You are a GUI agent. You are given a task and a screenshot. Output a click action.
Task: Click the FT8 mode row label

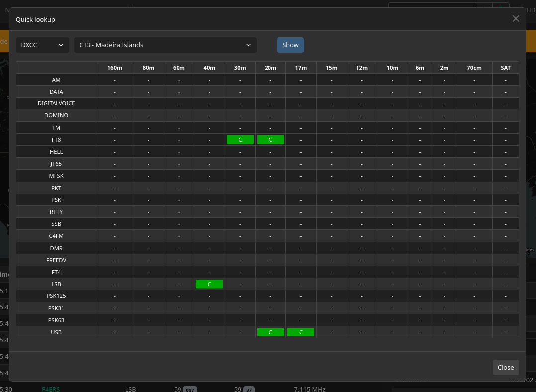tap(56, 139)
